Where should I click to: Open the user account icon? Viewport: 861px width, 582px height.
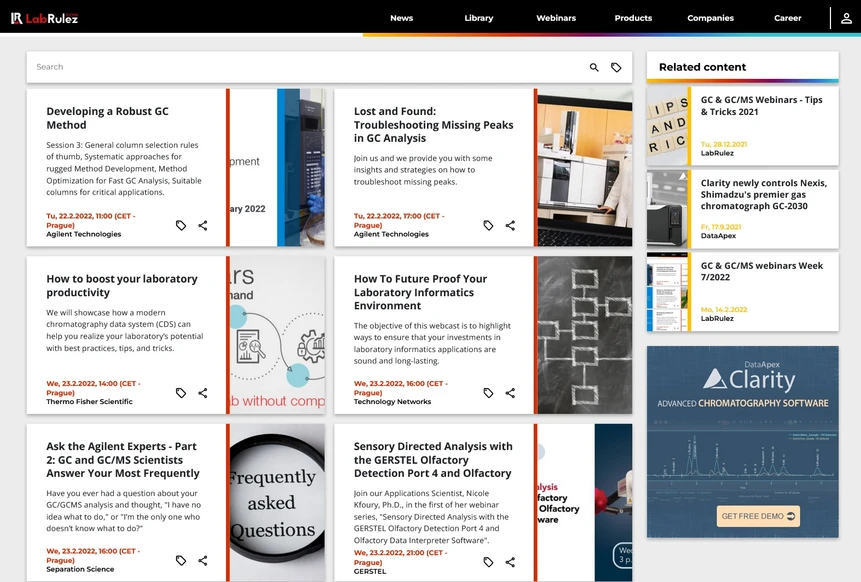pyautogui.click(x=846, y=18)
